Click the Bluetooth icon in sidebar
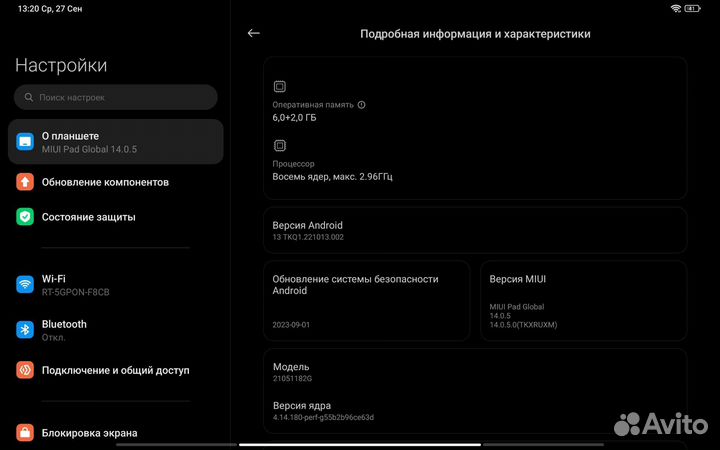 [25, 330]
